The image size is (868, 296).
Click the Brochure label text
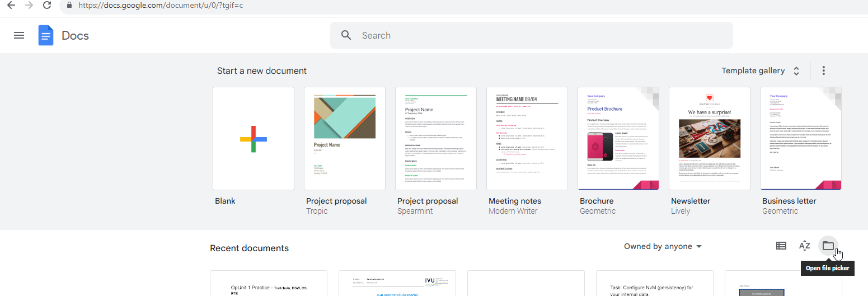pyautogui.click(x=597, y=201)
